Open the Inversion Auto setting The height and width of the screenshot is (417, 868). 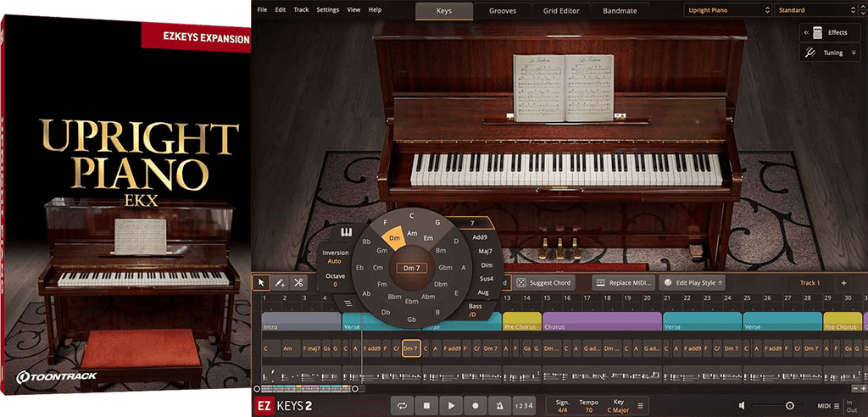pyautogui.click(x=335, y=258)
